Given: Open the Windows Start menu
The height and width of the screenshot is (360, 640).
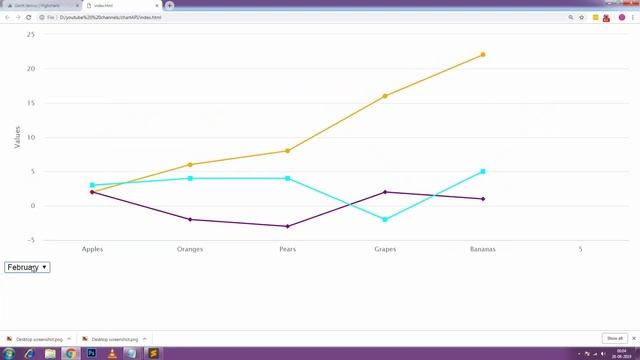Looking at the screenshot, I should pyautogui.click(x=8, y=353).
